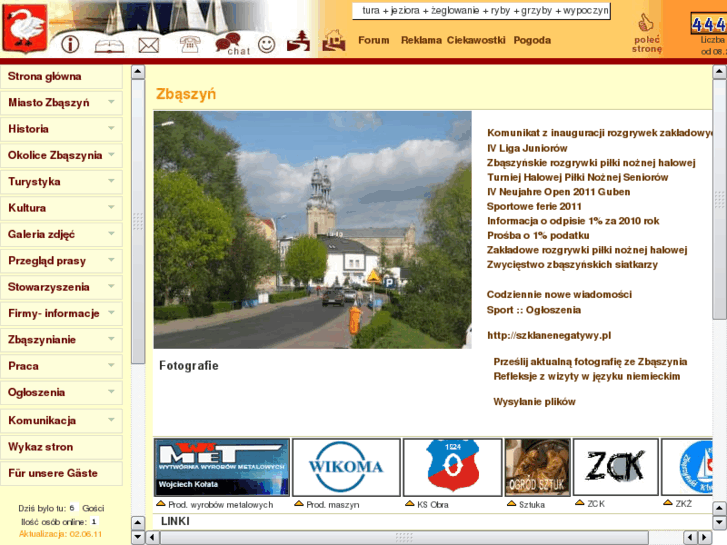The image size is (727, 545).
Task: Open the Praca menu item
Action: (61, 366)
